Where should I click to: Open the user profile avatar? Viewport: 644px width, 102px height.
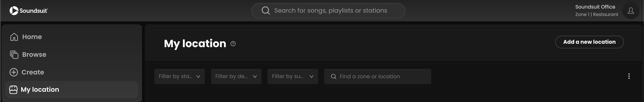tap(631, 10)
